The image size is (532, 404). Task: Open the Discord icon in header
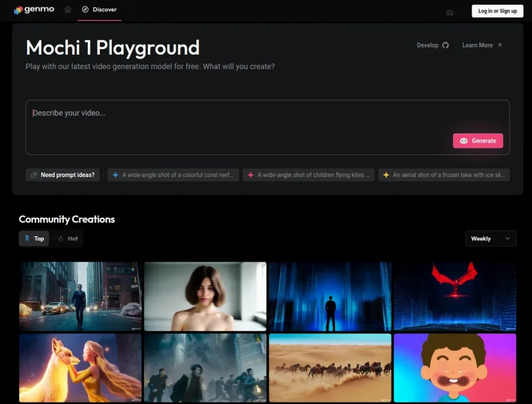coord(450,13)
